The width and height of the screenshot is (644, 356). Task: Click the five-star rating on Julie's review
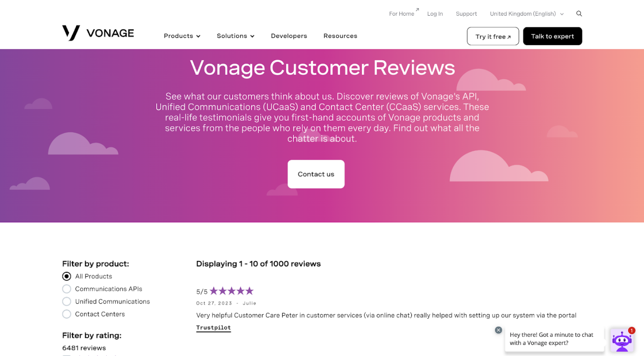(231, 291)
